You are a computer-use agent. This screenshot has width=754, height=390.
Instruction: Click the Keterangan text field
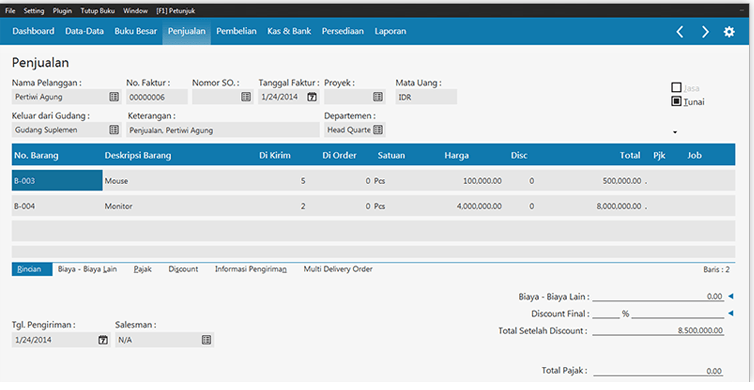[x=223, y=130]
